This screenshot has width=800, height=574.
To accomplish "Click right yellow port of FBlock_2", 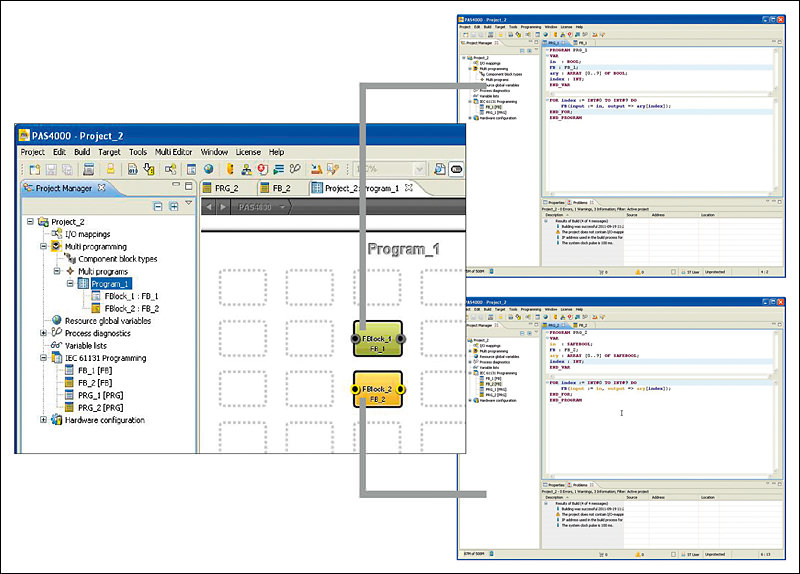I will (401, 389).
